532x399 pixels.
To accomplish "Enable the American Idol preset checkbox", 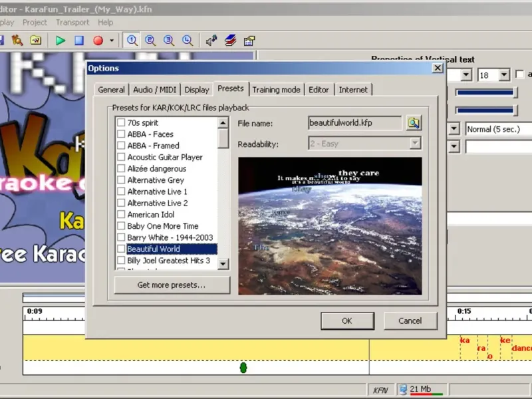I will 121,215.
